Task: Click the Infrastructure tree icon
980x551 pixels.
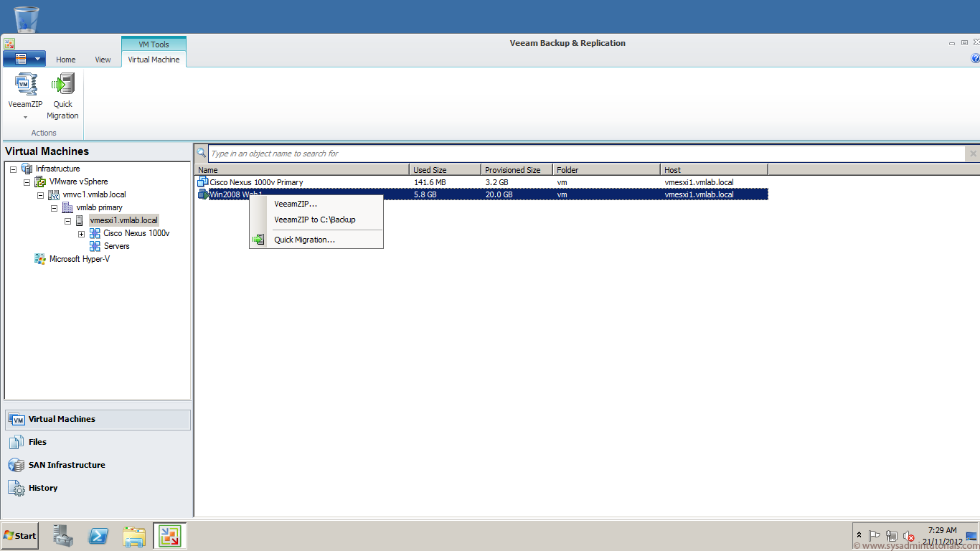Action: click(27, 169)
